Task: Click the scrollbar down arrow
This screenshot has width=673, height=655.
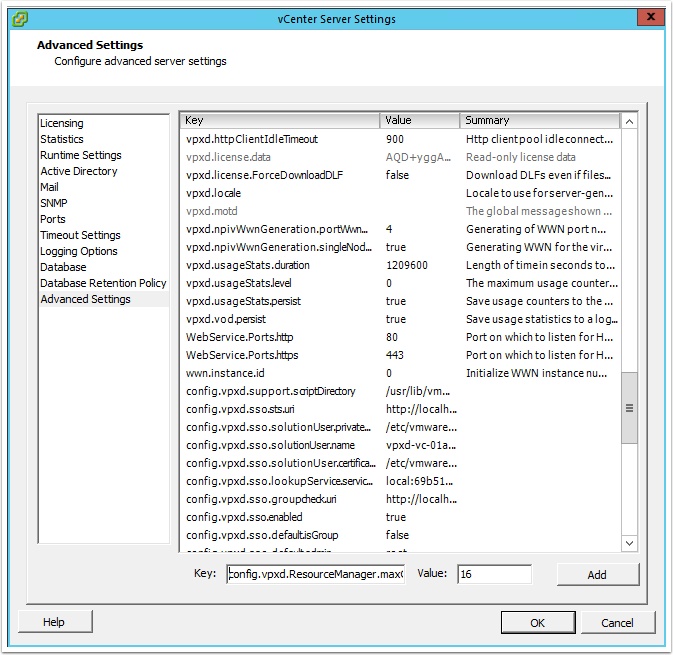Action: pos(629,543)
